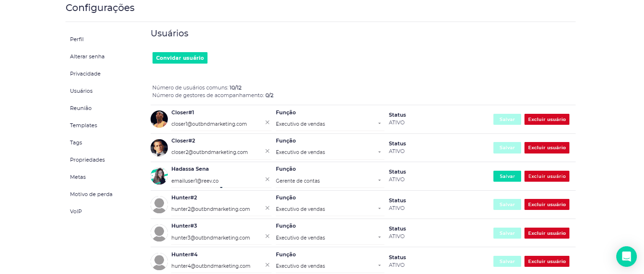Save changes for Hadassa Sena

[x=507, y=176]
